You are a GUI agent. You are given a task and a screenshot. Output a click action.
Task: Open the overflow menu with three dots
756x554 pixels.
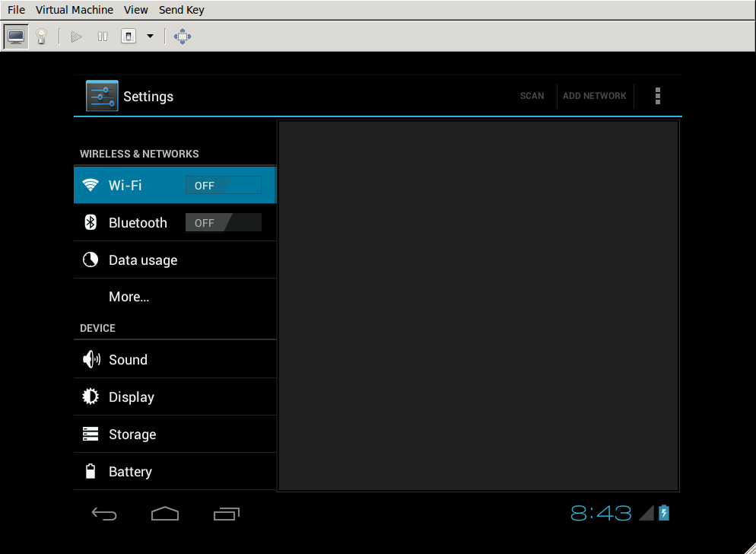click(x=657, y=95)
